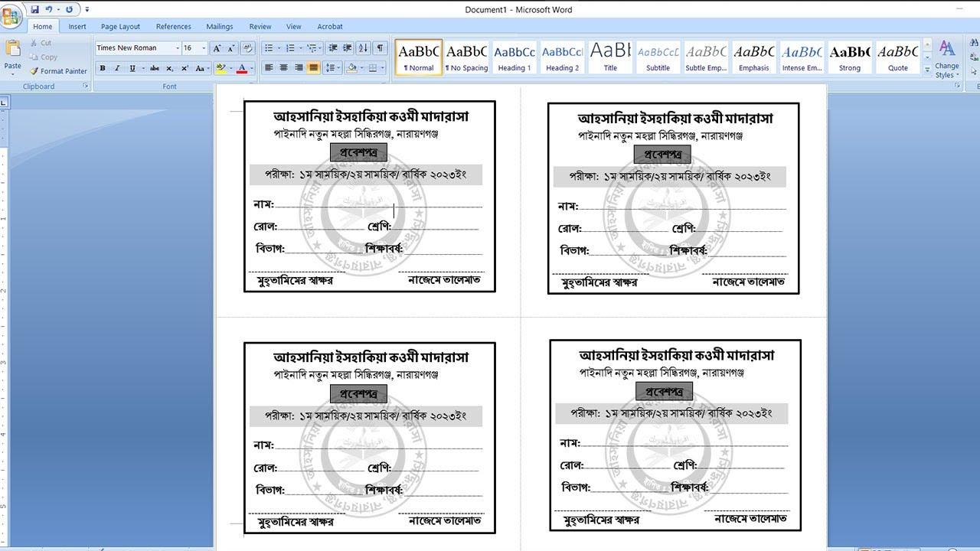Decrease the paragraph indent

332,48
